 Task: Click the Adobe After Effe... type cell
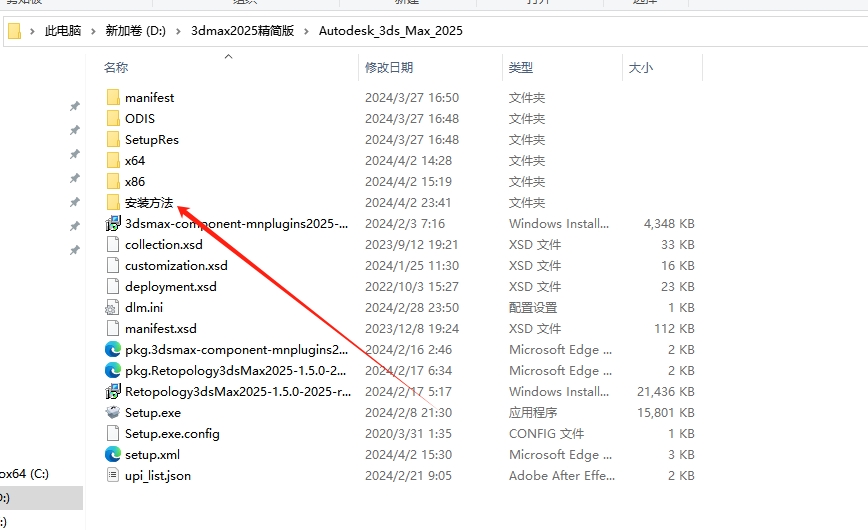pos(562,476)
